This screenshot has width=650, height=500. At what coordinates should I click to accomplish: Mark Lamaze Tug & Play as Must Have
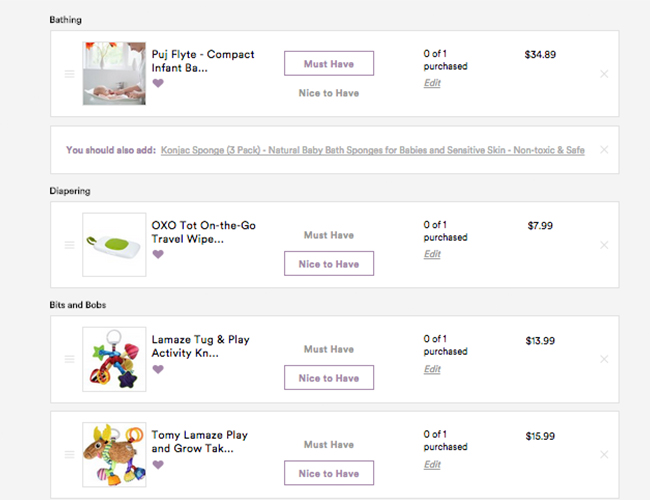click(328, 349)
